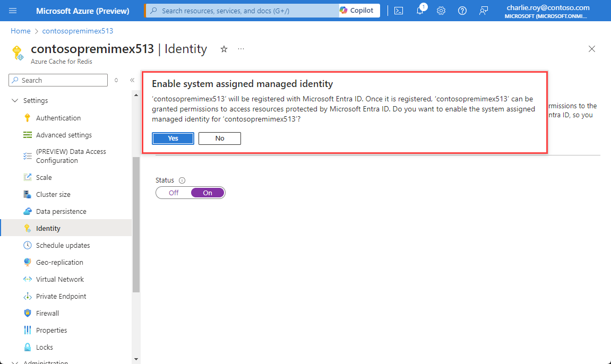Open Geo-replication
This screenshot has width=611, height=364.
(59, 263)
